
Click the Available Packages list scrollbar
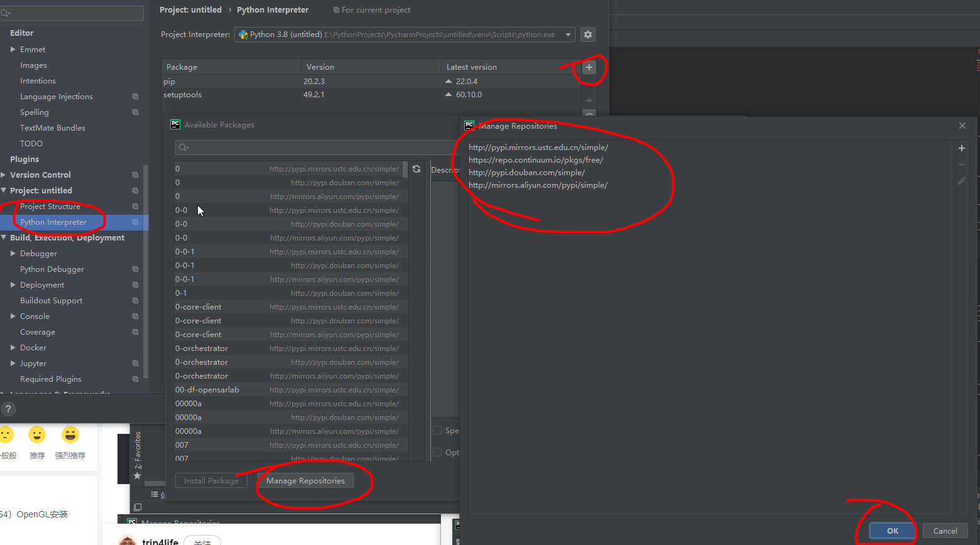coord(405,170)
